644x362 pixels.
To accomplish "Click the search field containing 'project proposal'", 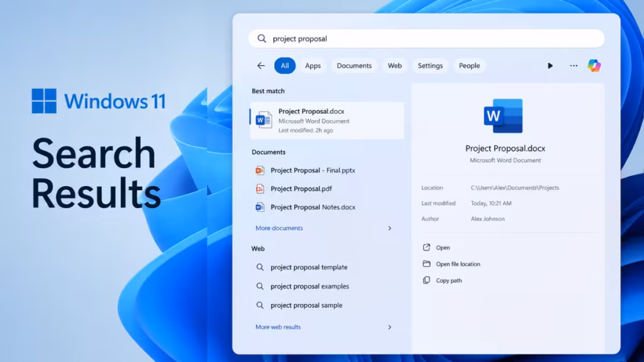I will (426, 38).
